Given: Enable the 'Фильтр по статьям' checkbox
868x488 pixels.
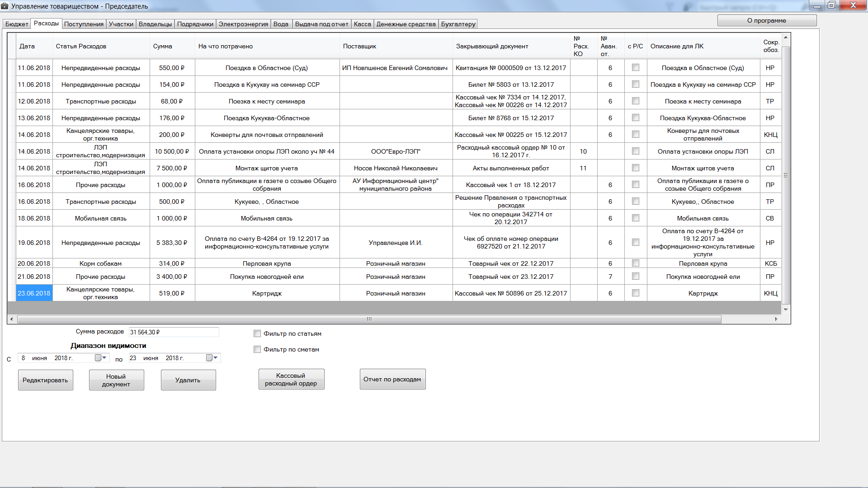Looking at the screenshot, I should point(257,333).
